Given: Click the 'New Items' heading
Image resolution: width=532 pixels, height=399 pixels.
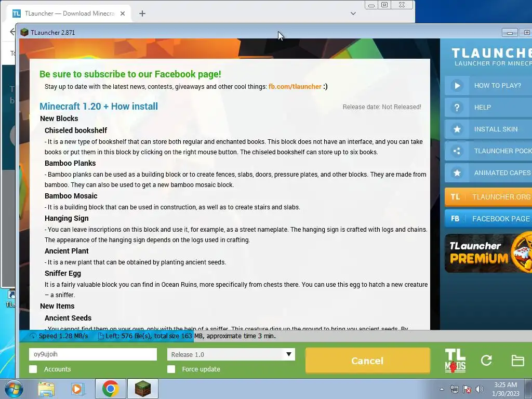Looking at the screenshot, I should (57, 306).
